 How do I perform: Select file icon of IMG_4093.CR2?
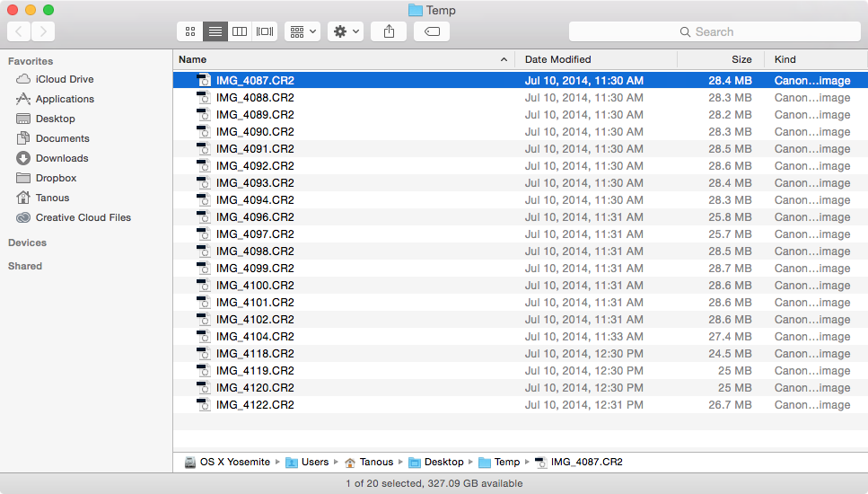(204, 182)
